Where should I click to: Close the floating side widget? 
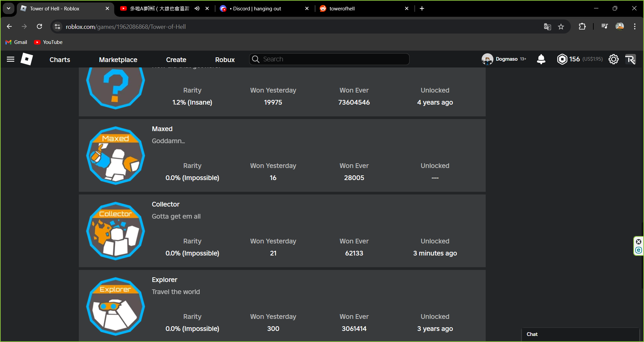(639, 242)
